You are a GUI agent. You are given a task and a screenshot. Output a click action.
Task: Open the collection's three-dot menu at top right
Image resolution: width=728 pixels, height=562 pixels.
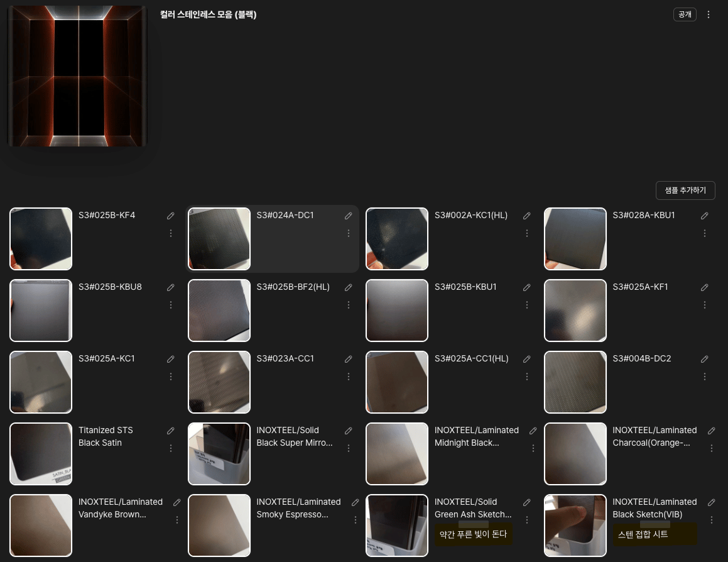click(x=709, y=14)
